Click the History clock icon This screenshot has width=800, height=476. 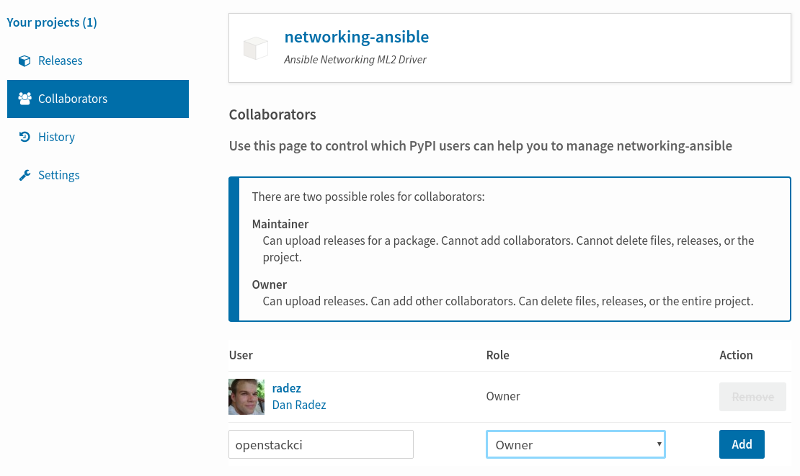(24, 137)
